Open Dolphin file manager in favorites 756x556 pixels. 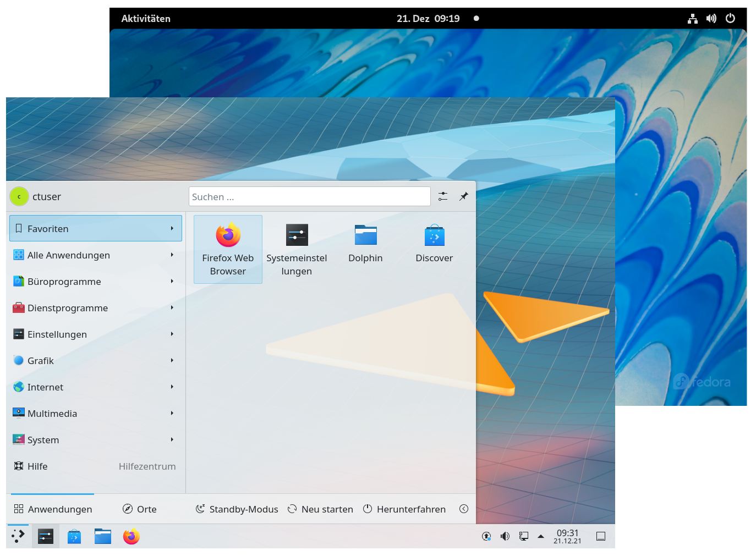pyautogui.click(x=365, y=244)
